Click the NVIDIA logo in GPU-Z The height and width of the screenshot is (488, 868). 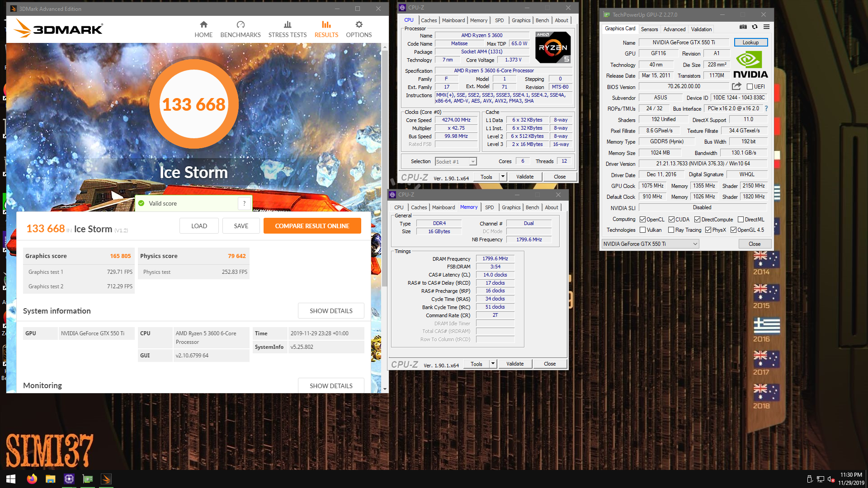[750, 65]
